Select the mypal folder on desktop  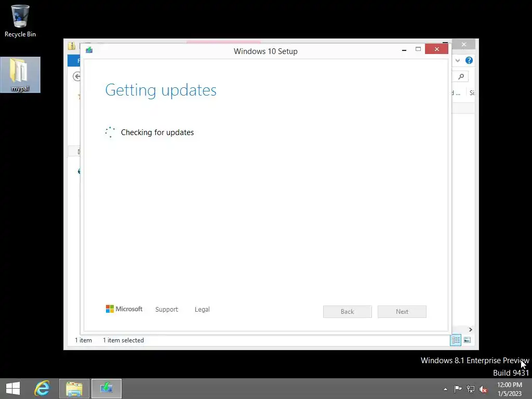pyautogui.click(x=20, y=75)
